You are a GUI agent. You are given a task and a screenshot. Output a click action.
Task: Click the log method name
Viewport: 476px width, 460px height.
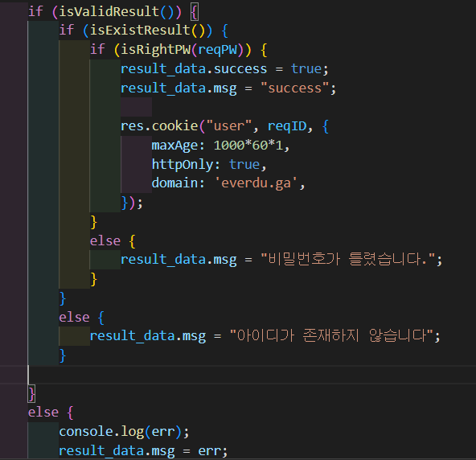point(133,432)
